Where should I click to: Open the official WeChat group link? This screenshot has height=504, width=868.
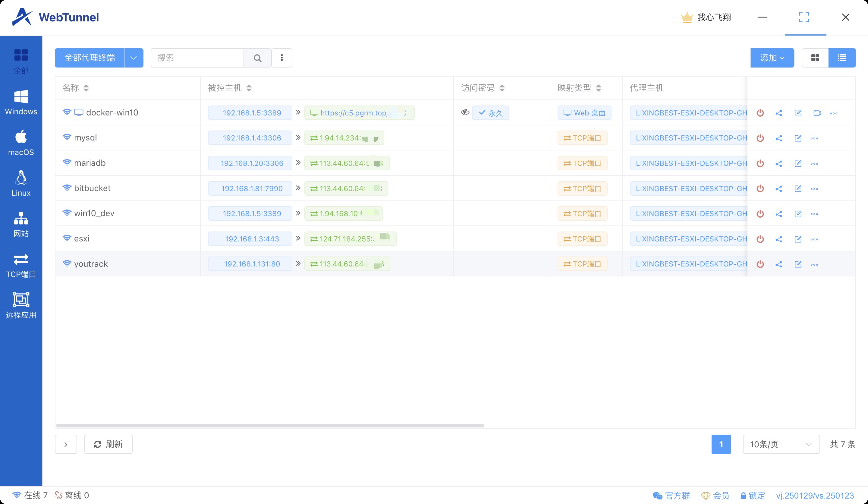click(x=672, y=495)
